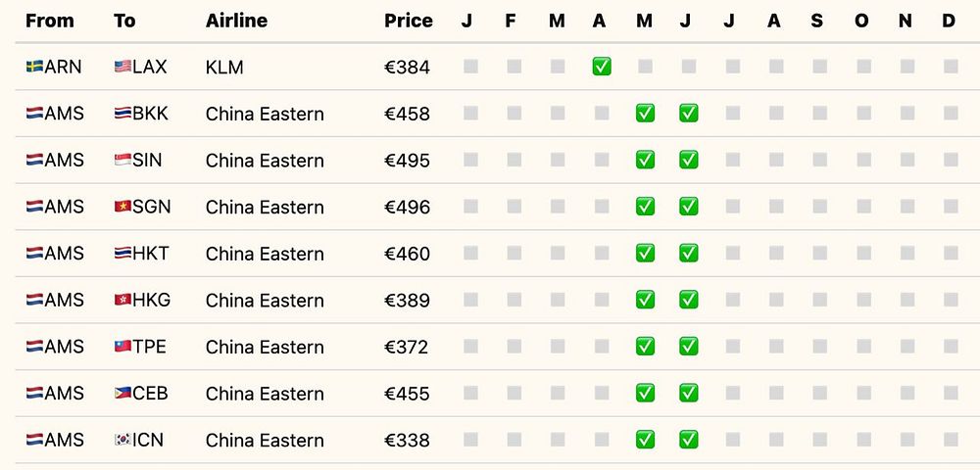Image resolution: width=980 pixels, height=470 pixels.
Task: Toggle the green April checkbox for ARN–LAX
Action: click(x=602, y=67)
